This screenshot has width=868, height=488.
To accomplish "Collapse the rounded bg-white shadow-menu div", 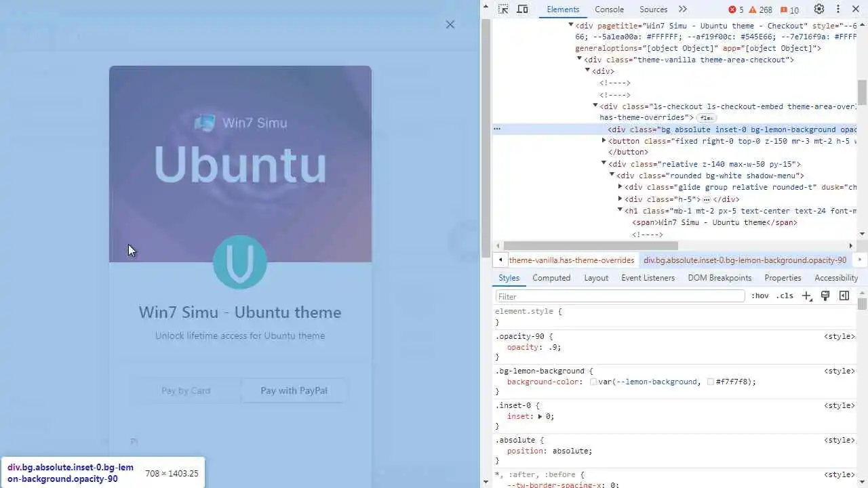I will coord(612,176).
